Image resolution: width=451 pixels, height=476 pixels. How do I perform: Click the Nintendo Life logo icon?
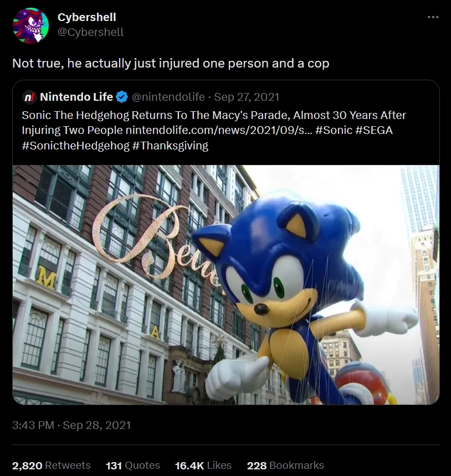click(29, 97)
